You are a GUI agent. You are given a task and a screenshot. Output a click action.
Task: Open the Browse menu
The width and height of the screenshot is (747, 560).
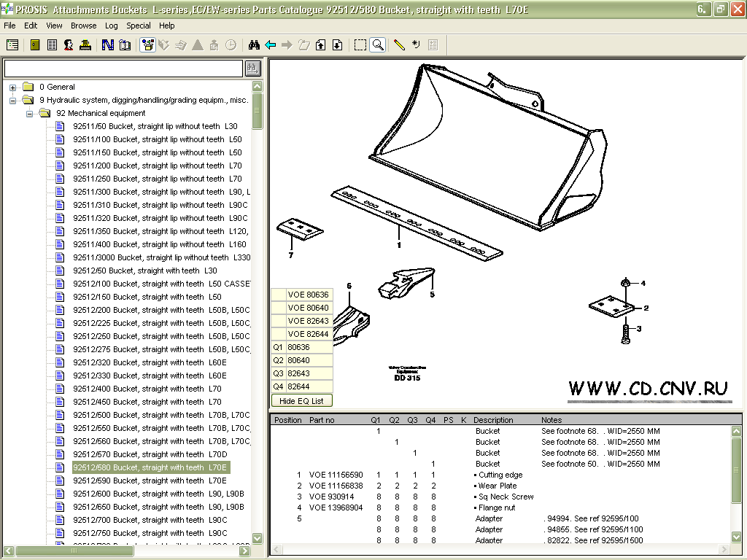pos(83,26)
